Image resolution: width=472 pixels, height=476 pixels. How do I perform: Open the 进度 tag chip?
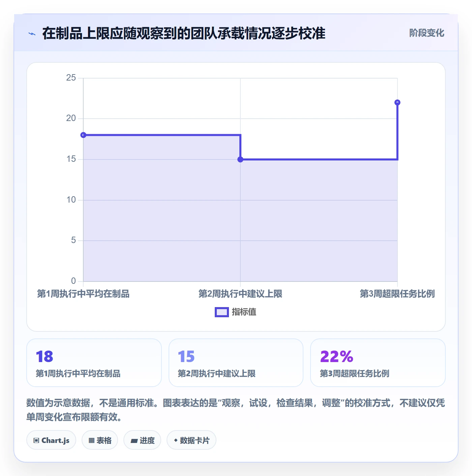(x=142, y=440)
